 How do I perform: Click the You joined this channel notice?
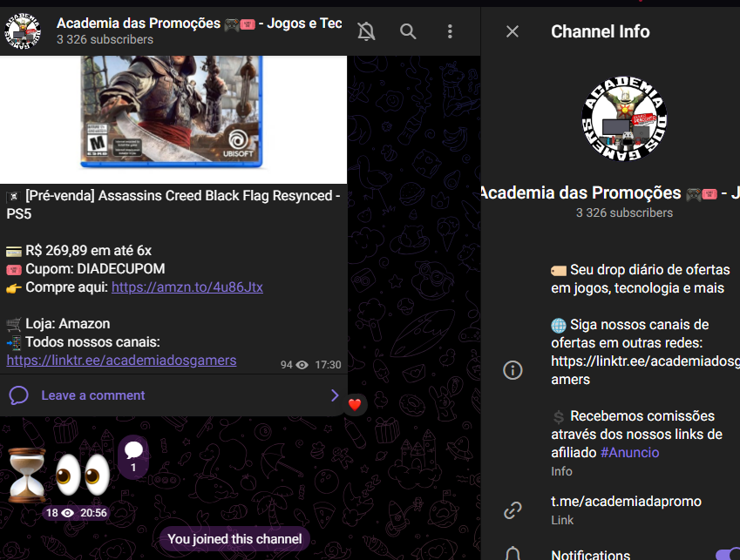pos(234,539)
